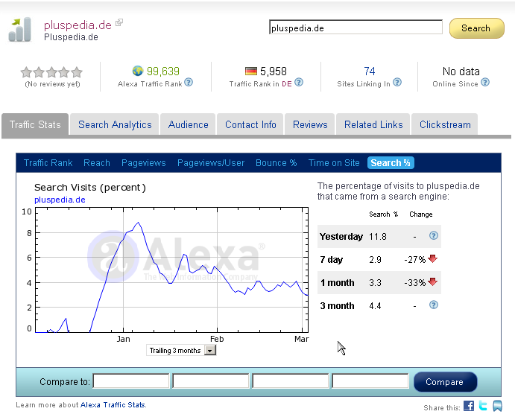This screenshot has width=515, height=420.
Task: Click the 5,958 traffic rank number
Action: [274, 71]
